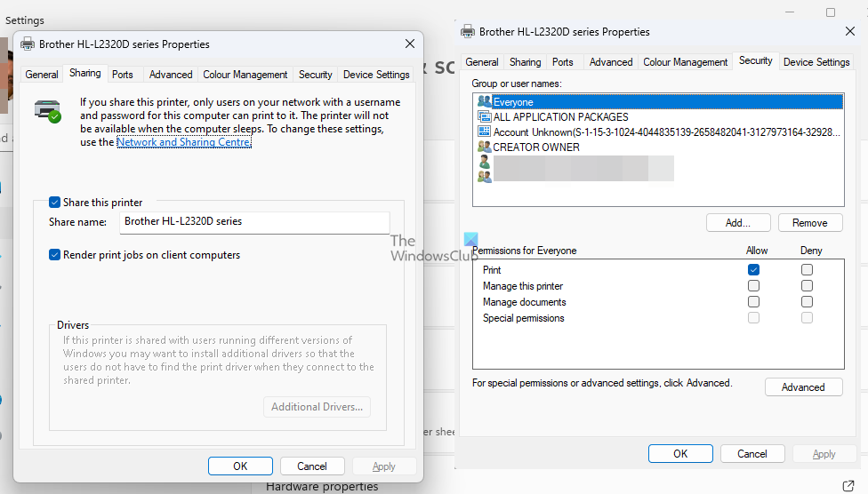Image resolution: width=868 pixels, height=494 pixels.
Task: Open Advanced tab in right dialog
Action: click(611, 62)
